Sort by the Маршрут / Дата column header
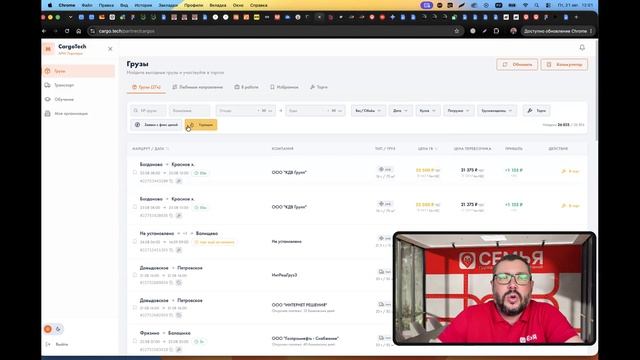The height and width of the screenshot is (360, 640). 151,149
